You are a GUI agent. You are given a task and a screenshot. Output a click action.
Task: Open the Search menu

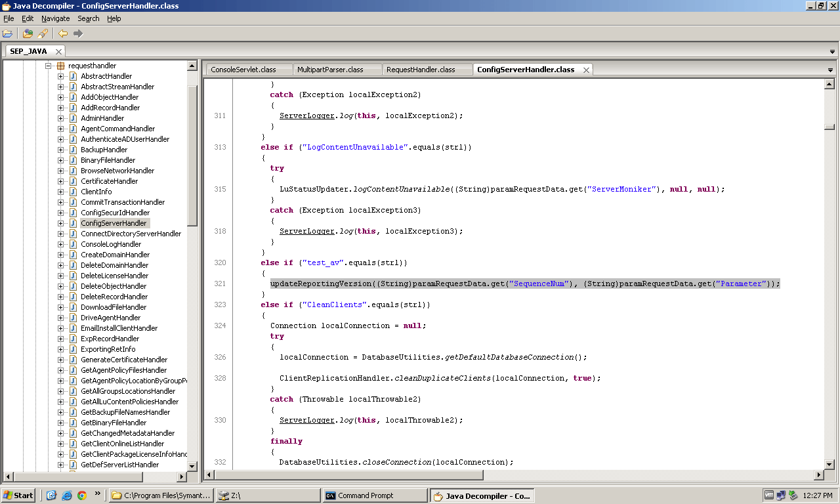(x=89, y=18)
